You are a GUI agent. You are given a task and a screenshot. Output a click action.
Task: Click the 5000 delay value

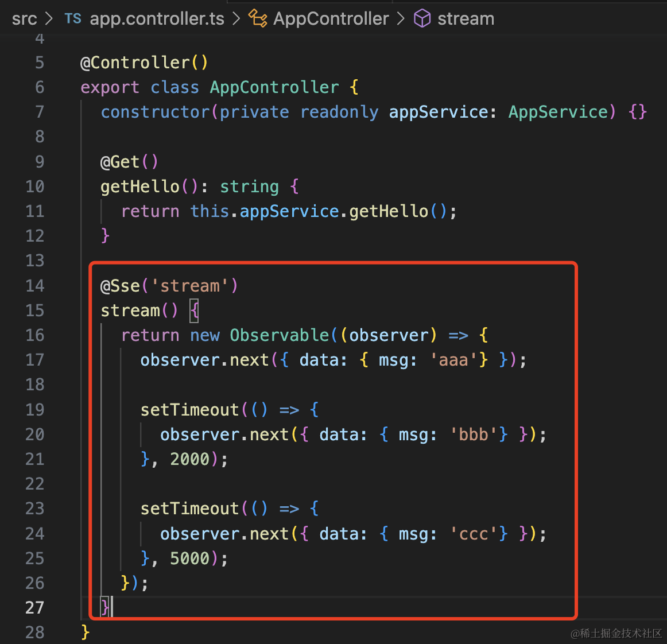pos(190,558)
